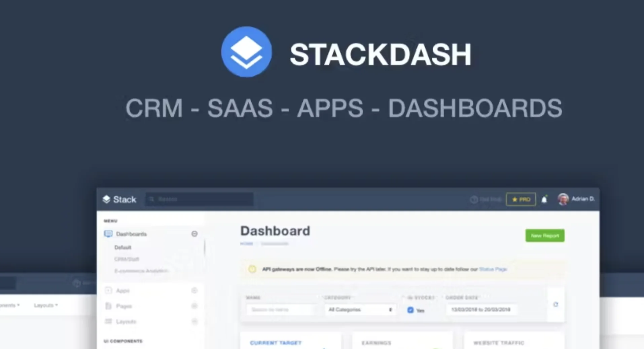Click the Layouts sidebar icon

click(108, 321)
